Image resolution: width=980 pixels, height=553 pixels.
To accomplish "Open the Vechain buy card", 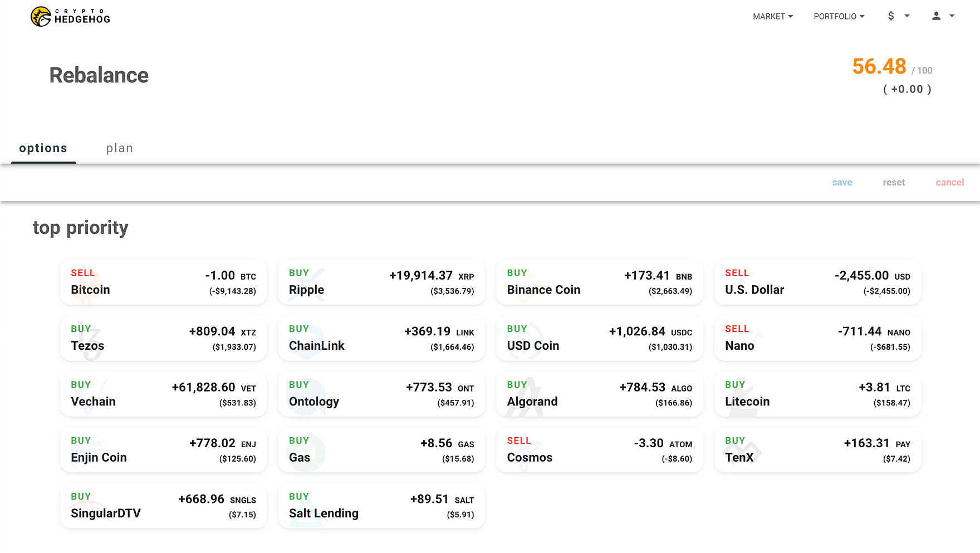I will pyautogui.click(x=164, y=394).
